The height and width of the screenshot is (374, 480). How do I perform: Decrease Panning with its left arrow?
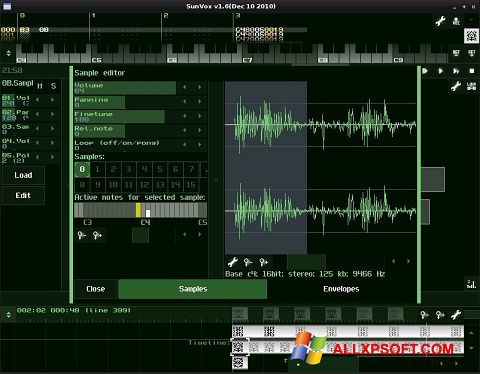pyautogui.click(x=184, y=102)
